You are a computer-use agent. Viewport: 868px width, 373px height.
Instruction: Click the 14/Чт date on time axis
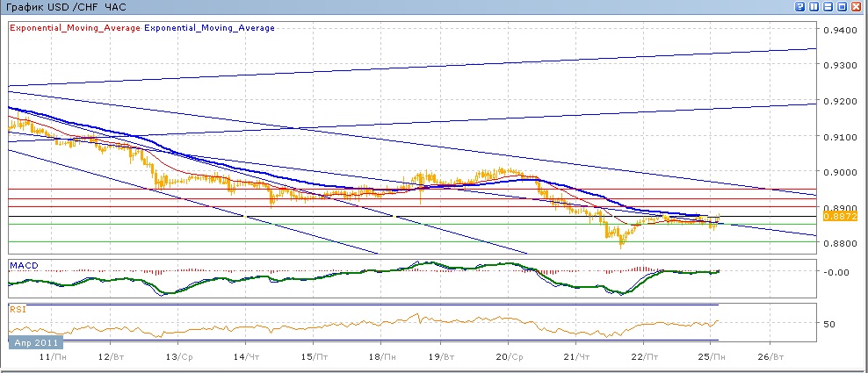click(x=248, y=357)
